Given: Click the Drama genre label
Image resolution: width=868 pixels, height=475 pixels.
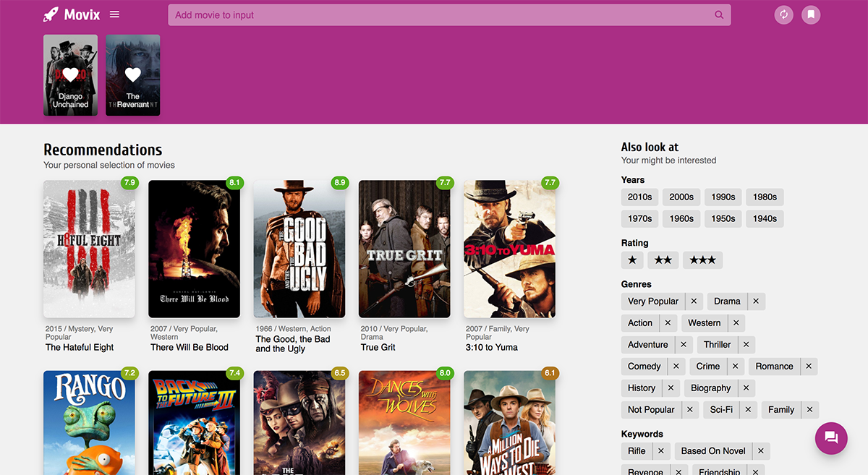Looking at the screenshot, I should (x=727, y=301).
